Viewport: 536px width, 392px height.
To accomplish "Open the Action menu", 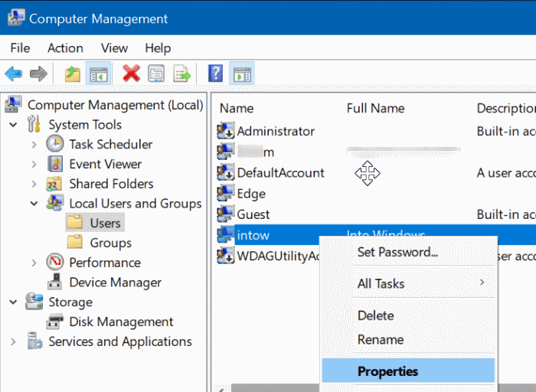I will tap(65, 47).
